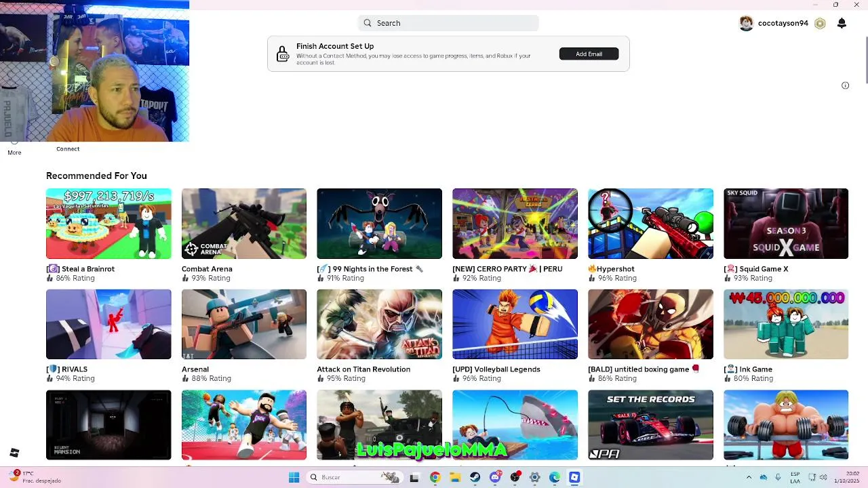Open the cocotayson94 profile avatar
Viewport: 868px width, 488px height.
pos(746,23)
